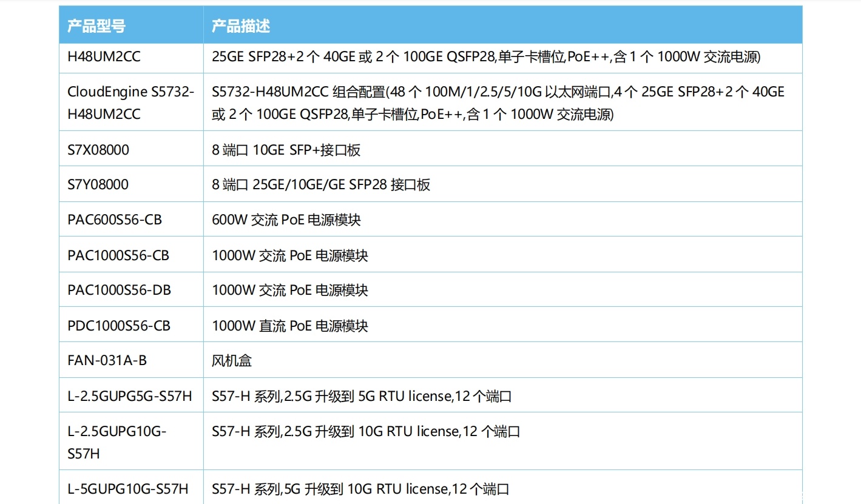Select the 600W 交流 PoE 电源模块 description
Image resolution: width=861 pixels, height=504 pixels.
286,220
